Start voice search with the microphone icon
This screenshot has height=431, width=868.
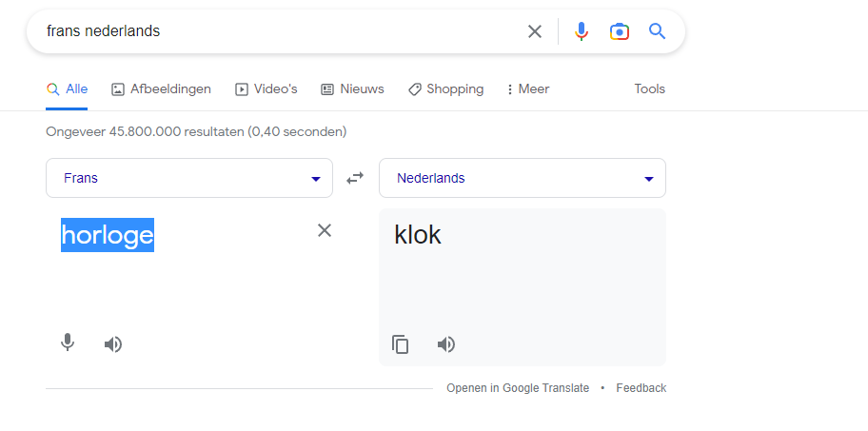pos(581,31)
